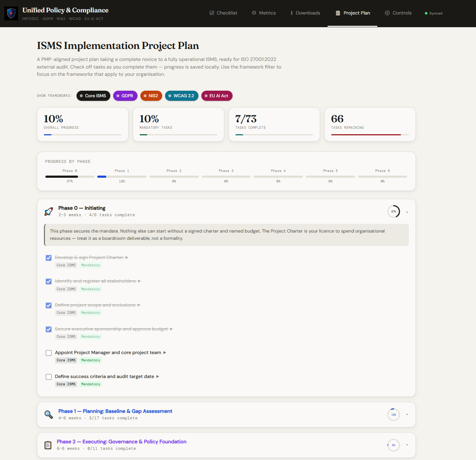
Task: Click the 10% Overall Progress card
Action: [83, 124]
